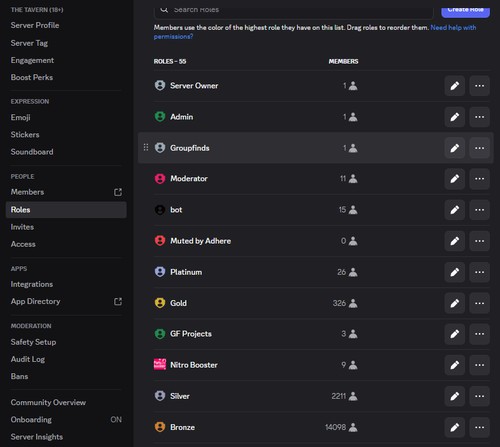Edit the Moderator role using pencil icon
This screenshot has height=447, width=500.
point(455,179)
